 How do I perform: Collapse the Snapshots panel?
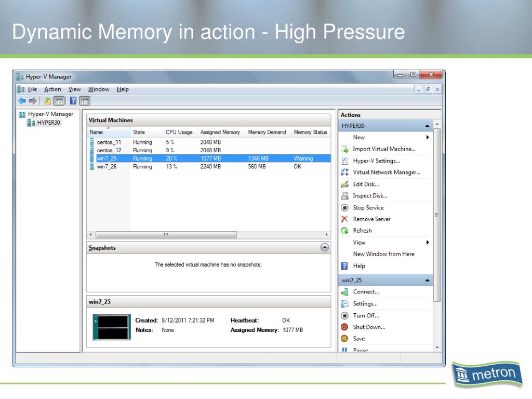[x=324, y=247]
